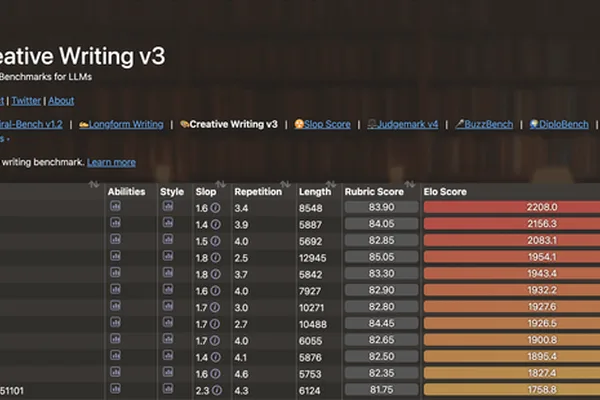The image size is (600, 400).
Task: Click the red 2208.0 Elo score bar
Action: [512, 207]
